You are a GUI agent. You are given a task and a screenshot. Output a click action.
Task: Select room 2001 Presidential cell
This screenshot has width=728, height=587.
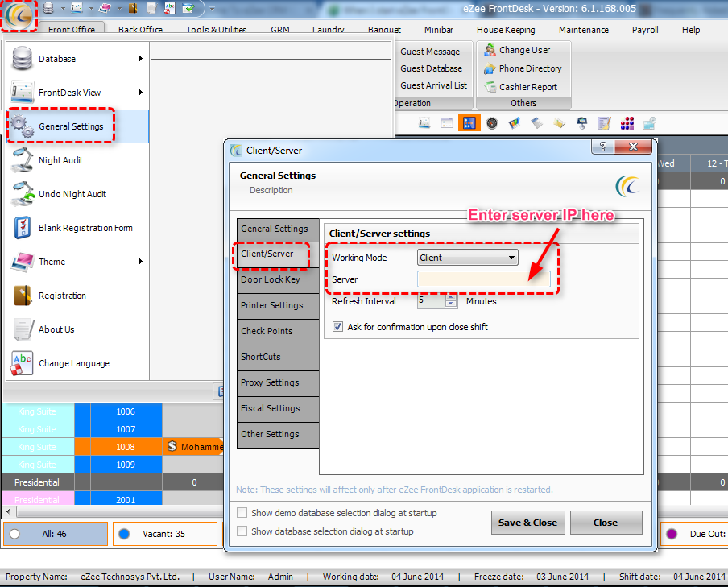tap(126, 499)
